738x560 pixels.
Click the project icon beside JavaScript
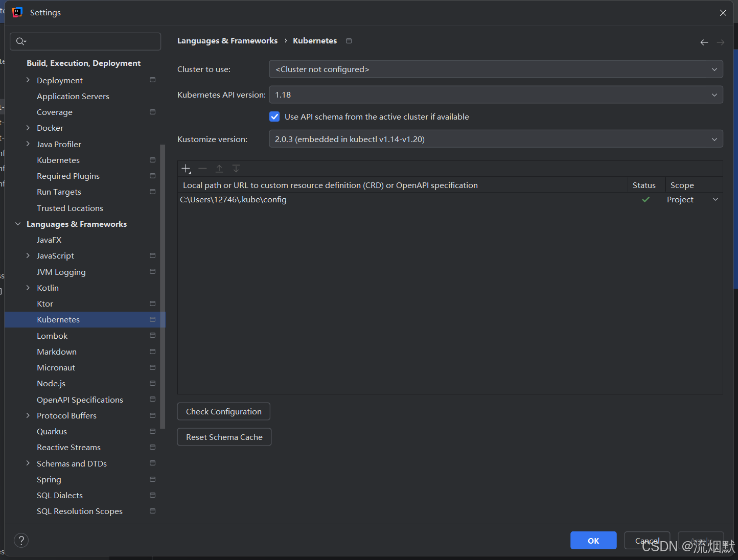pos(152,255)
